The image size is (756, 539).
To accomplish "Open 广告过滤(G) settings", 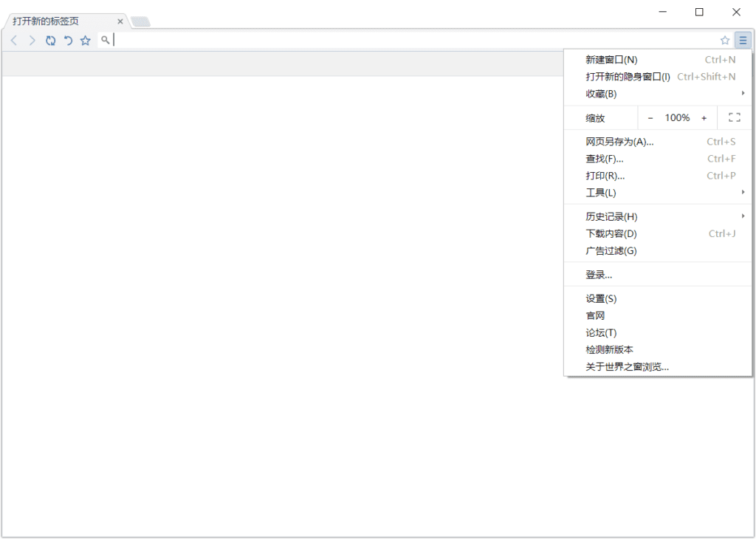I will click(x=658, y=251).
